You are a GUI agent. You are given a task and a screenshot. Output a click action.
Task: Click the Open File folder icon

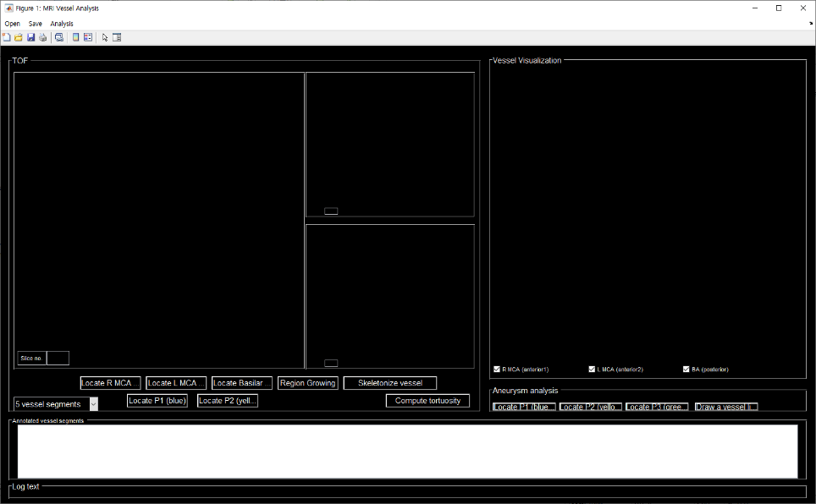pyautogui.click(x=19, y=37)
